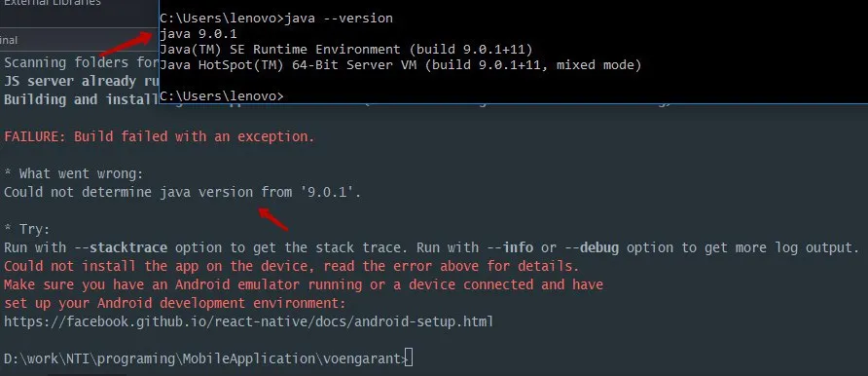Viewport: 868px width, 376px height.
Task: Click the red arrow below the '9.0.1' error
Action: click(273, 219)
